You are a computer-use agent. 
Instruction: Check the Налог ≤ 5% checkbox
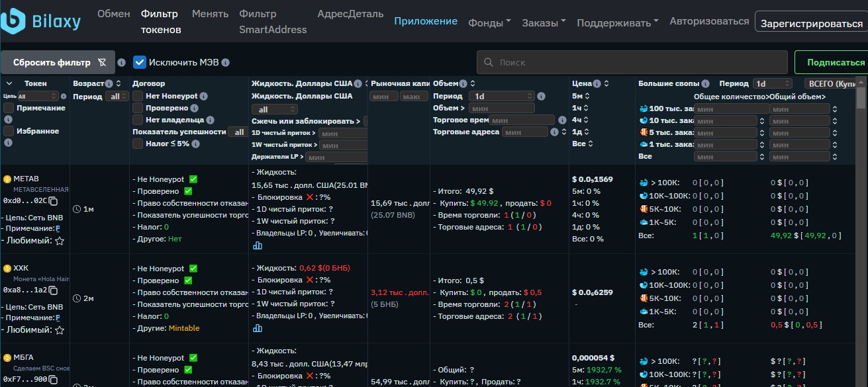tap(138, 144)
